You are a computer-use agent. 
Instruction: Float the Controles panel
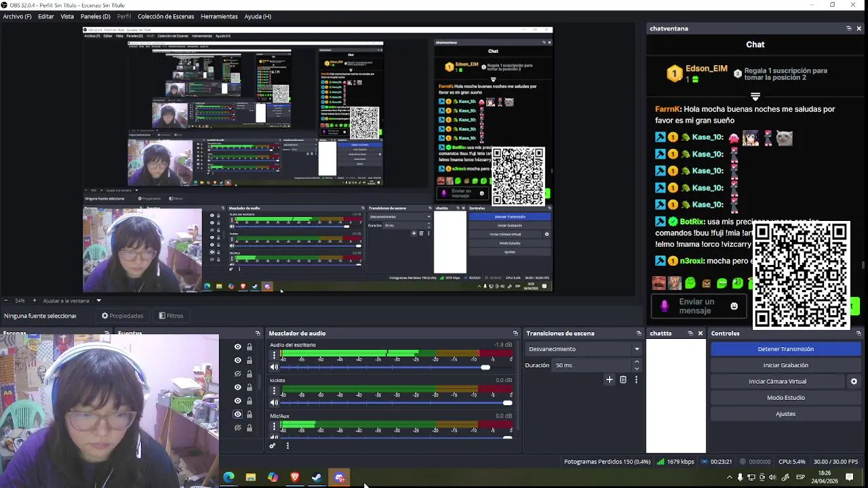(859, 333)
